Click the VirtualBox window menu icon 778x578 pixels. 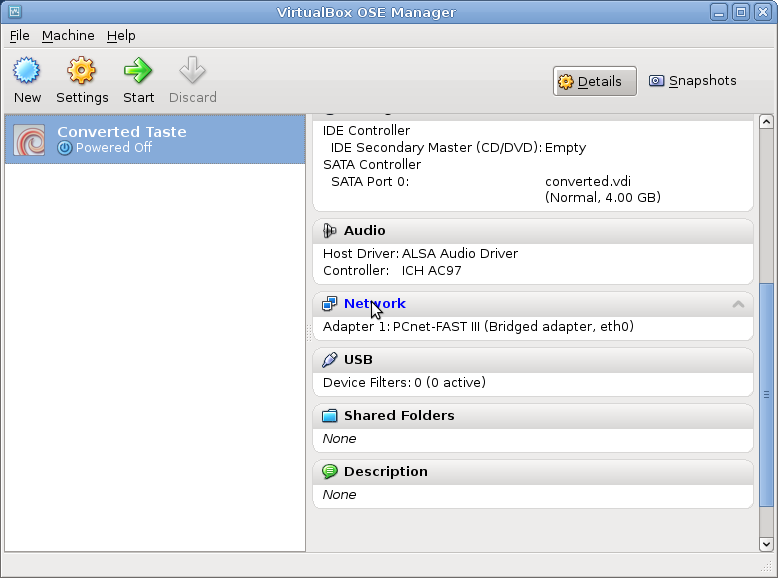tap(15, 11)
